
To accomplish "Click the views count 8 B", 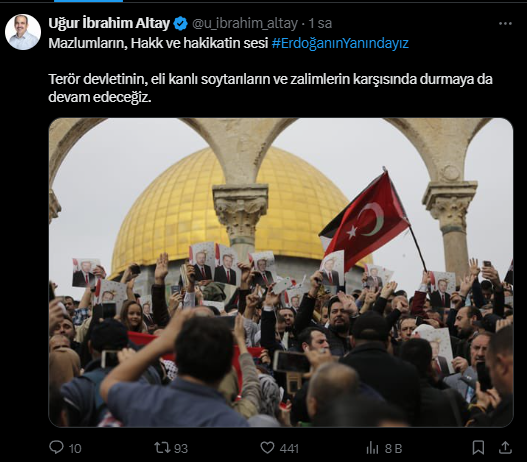I will click(x=393, y=449).
